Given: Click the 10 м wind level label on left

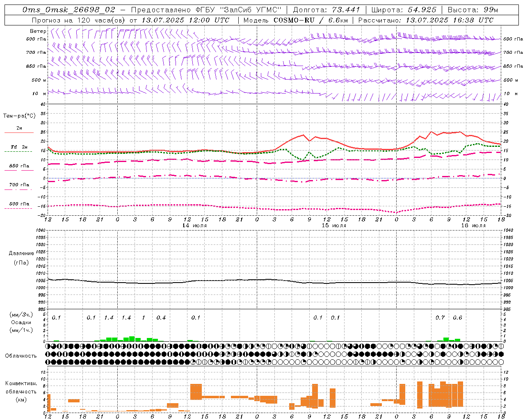Looking at the screenshot, I should point(39,94).
